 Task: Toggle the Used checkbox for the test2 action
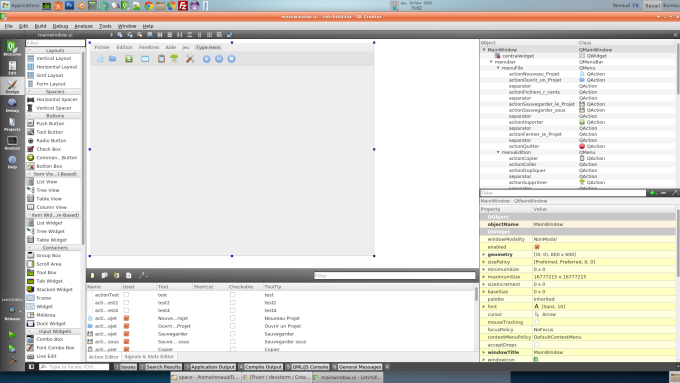coord(126,303)
